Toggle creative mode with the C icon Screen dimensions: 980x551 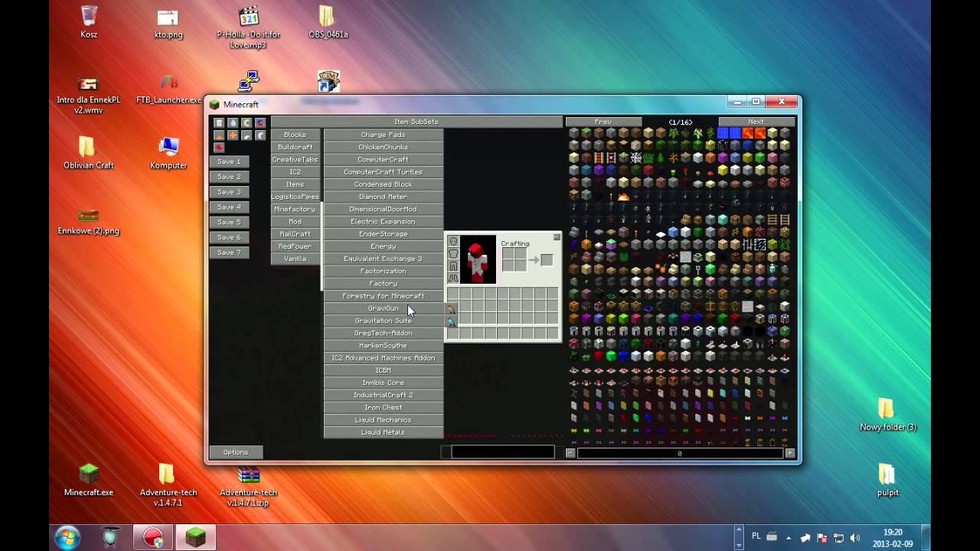coord(247,122)
